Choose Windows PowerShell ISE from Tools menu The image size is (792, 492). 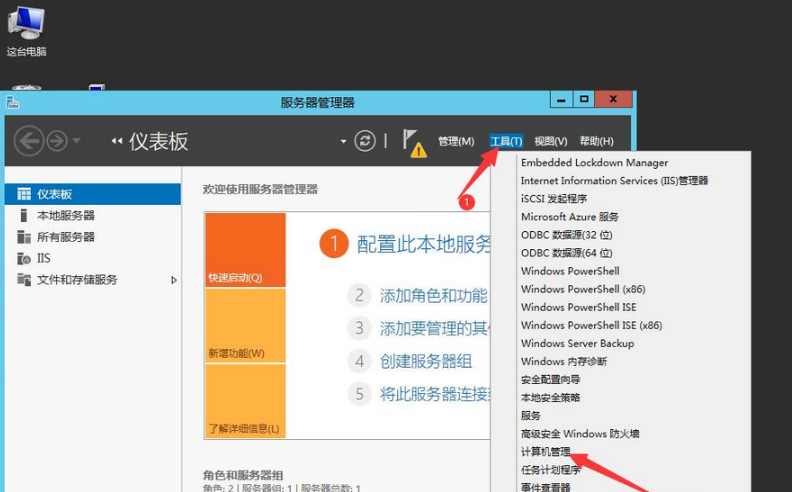pyautogui.click(x=578, y=307)
